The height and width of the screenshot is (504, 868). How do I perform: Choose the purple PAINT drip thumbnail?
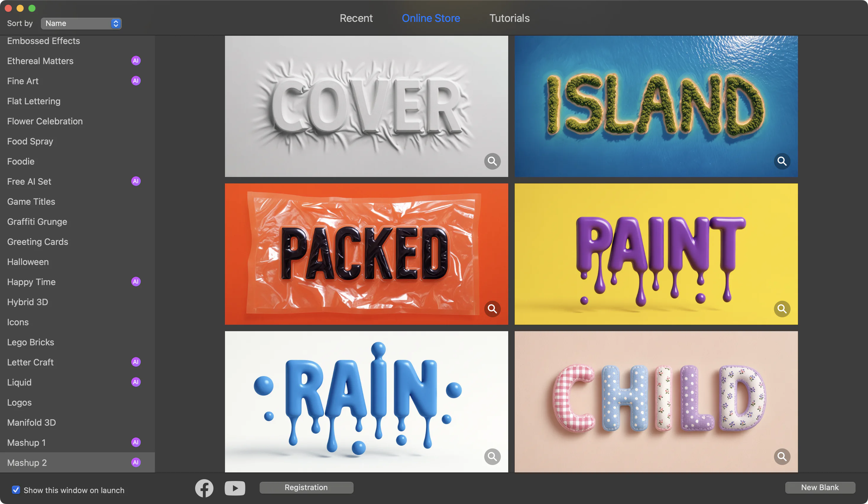tap(656, 254)
